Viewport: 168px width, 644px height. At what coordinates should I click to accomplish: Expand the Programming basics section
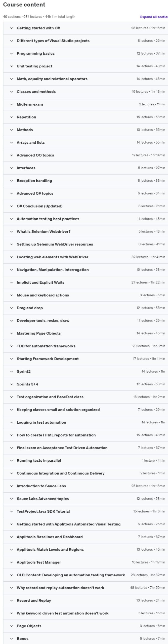pyautogui.click(x=86, y=53)
